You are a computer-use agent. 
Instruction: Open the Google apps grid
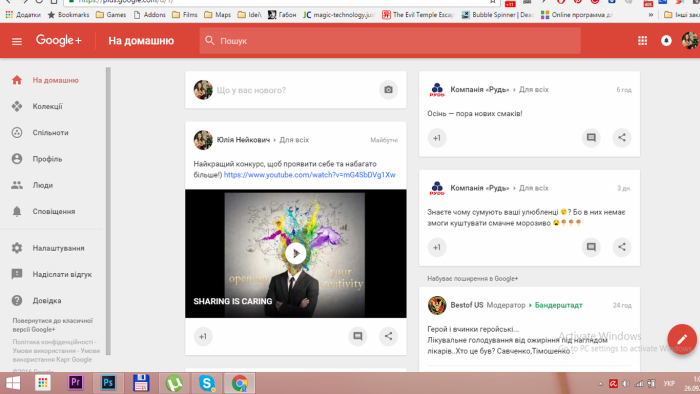(x=642, y=41)
